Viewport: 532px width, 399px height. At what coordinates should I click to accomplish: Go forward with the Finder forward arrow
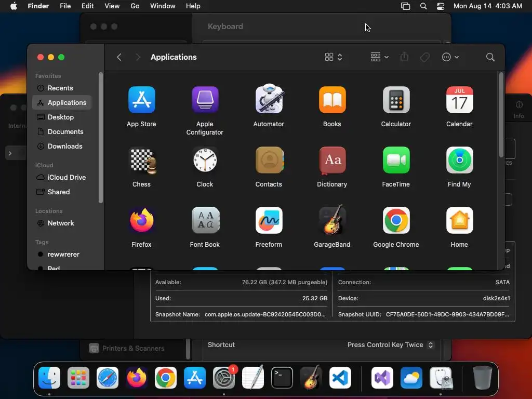point(138,57)
